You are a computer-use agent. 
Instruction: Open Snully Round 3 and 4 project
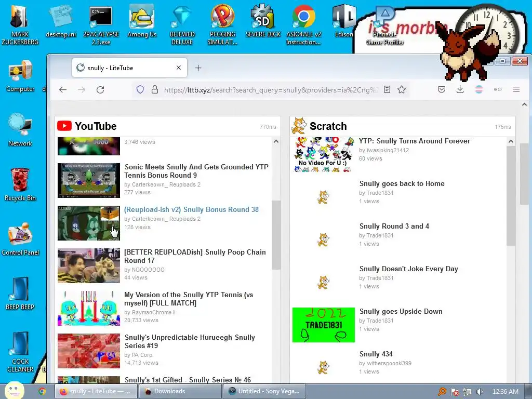click(x=394, y=227)
